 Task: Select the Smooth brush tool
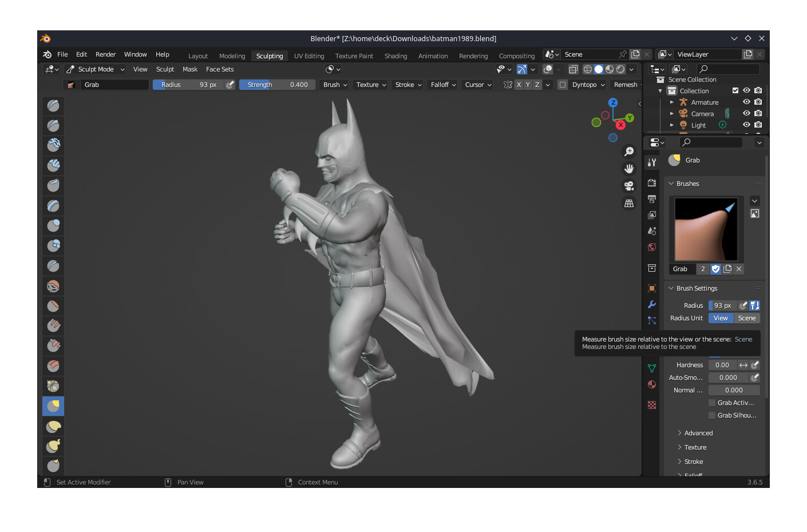[53, 285]
